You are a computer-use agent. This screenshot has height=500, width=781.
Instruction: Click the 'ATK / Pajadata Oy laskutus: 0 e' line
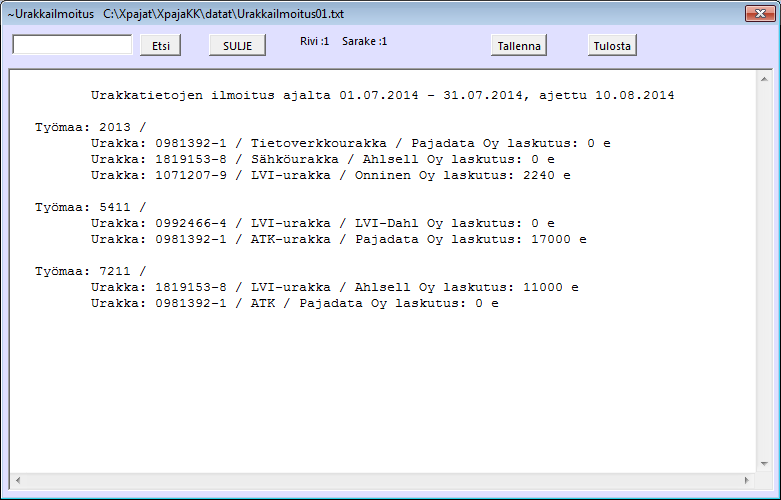click(295, 303)
